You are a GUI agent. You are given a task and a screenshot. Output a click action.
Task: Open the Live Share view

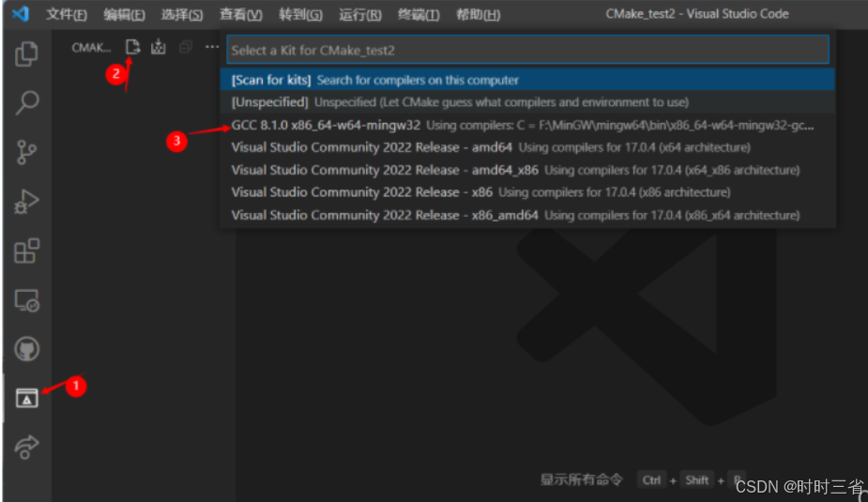tap(26, 448)
